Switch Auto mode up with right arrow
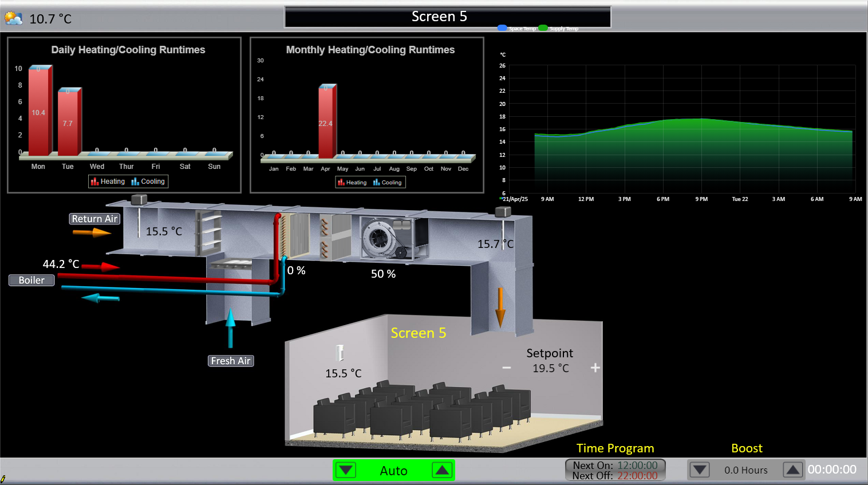Screen dimensions: 868x485 point(442,470)
